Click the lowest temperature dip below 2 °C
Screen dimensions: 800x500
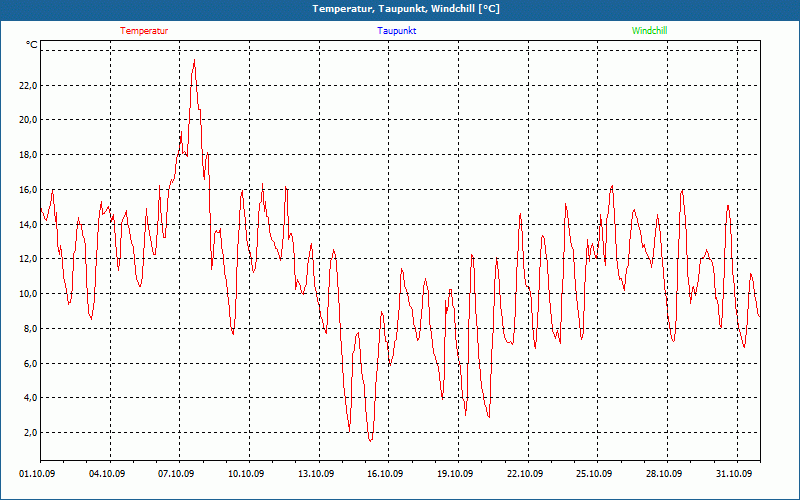click(x=370, y=440)
